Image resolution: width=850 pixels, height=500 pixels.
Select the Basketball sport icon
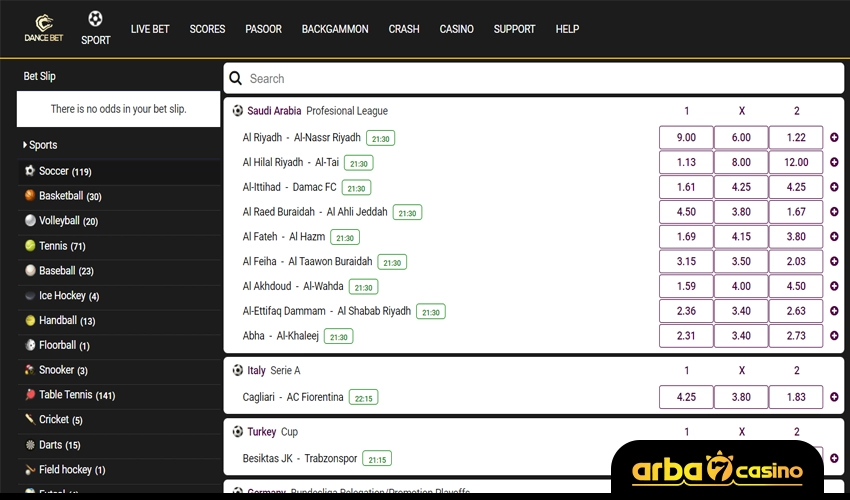click(x=30, y=196)
